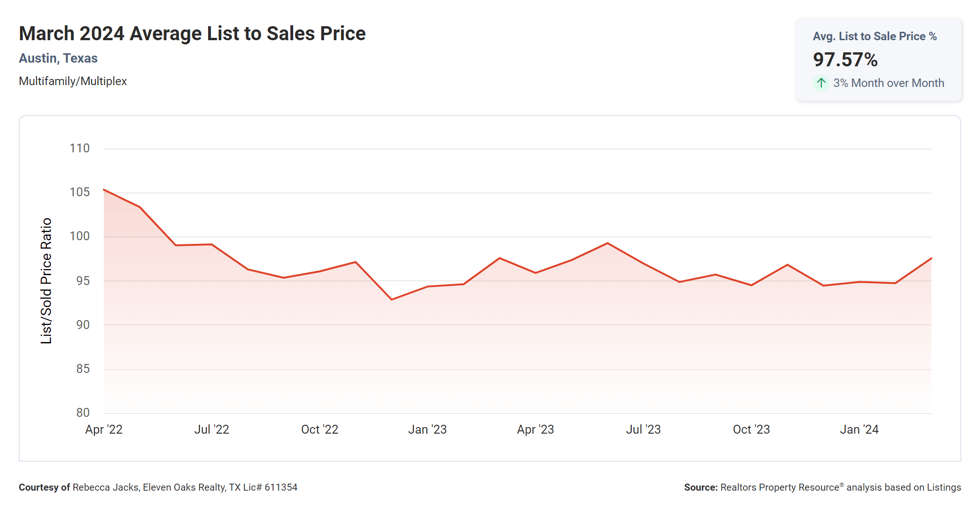Click the Rebecca Jacks courtesy credit text

(185, 487)
